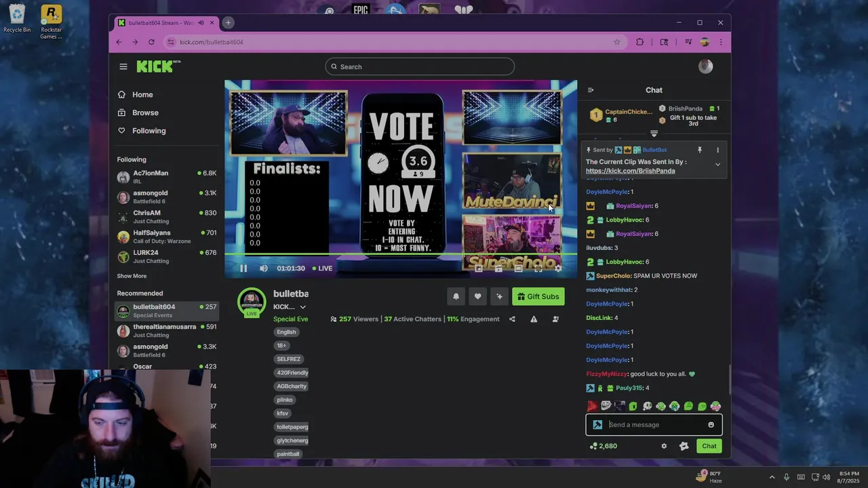Jump to the LIVE indicator
Screen dimensions: 868x488
point(322,268)
